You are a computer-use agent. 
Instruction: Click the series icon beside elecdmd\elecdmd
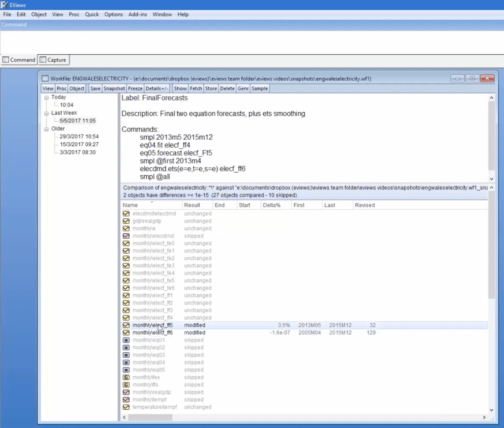tap(126, 213)
